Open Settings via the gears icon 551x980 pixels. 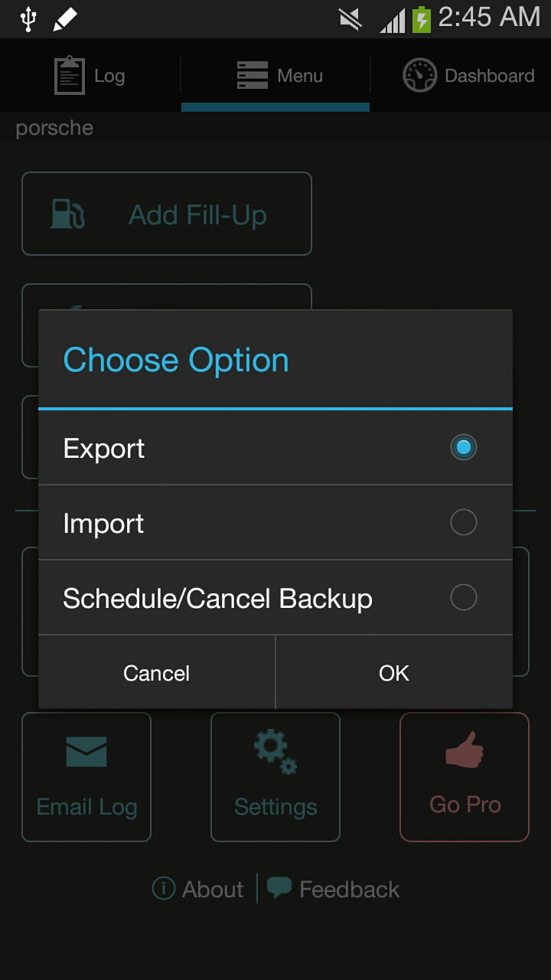[x=275, y=752]
